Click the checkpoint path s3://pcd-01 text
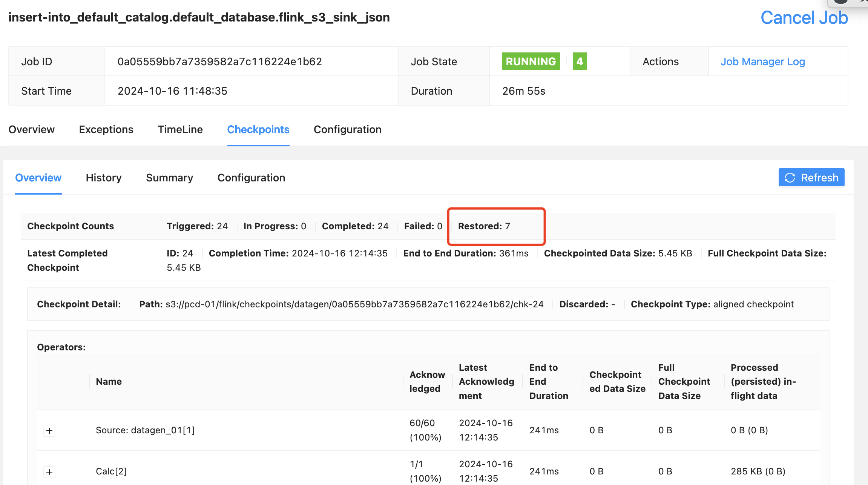This screenshot has height=485, width=868. (354, 304)
